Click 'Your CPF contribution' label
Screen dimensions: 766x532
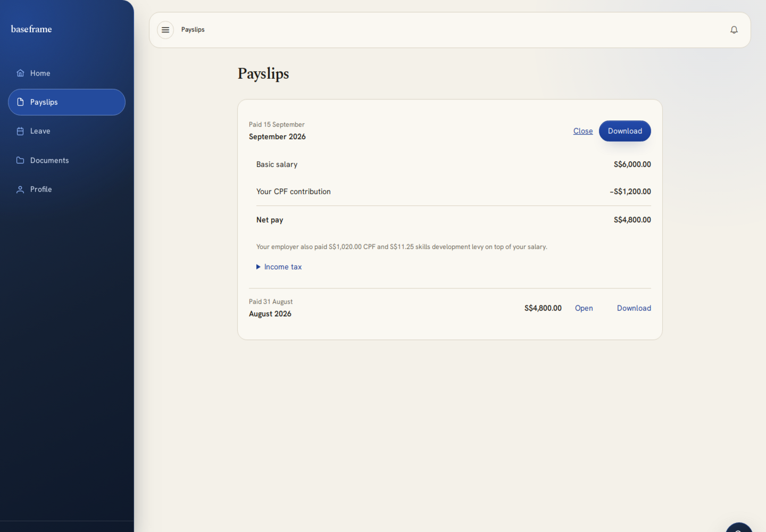(x=294, y=192)
